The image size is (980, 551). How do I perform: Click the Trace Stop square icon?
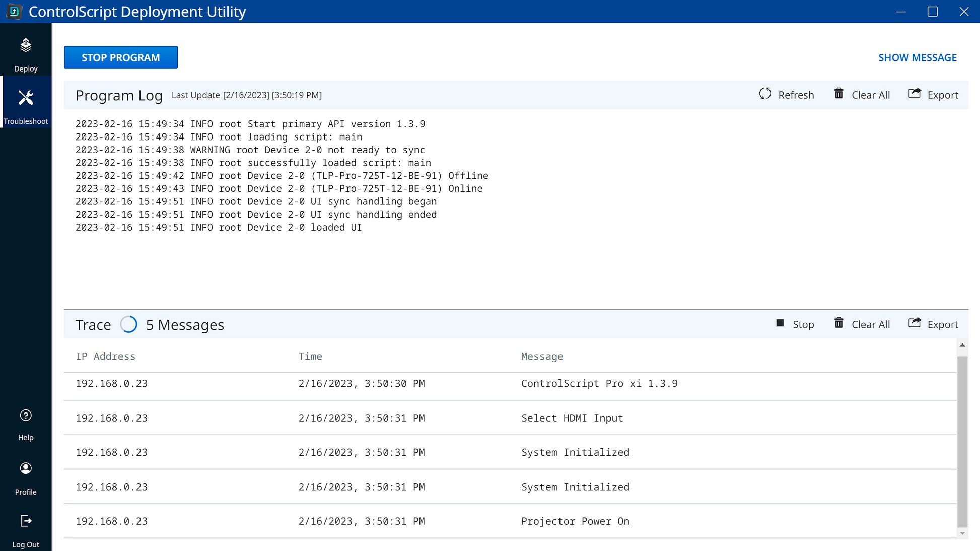tap(780, 323)
